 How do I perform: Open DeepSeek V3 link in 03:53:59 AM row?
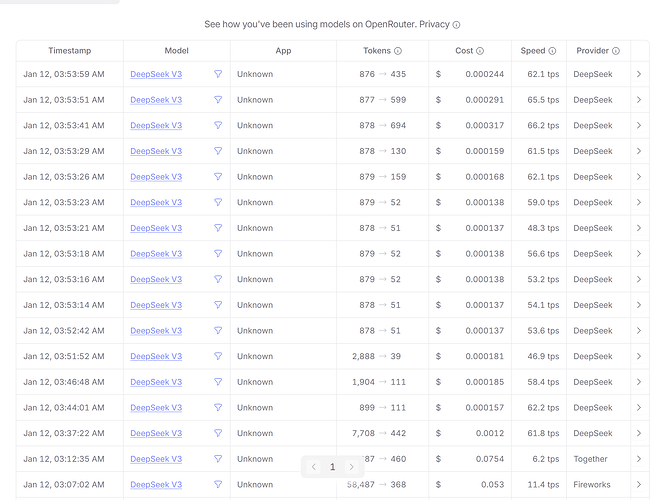click(156, 74)
